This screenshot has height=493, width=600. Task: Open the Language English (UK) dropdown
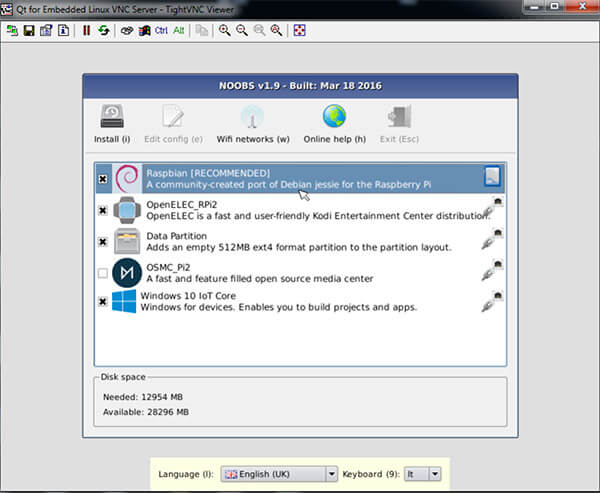279,474
